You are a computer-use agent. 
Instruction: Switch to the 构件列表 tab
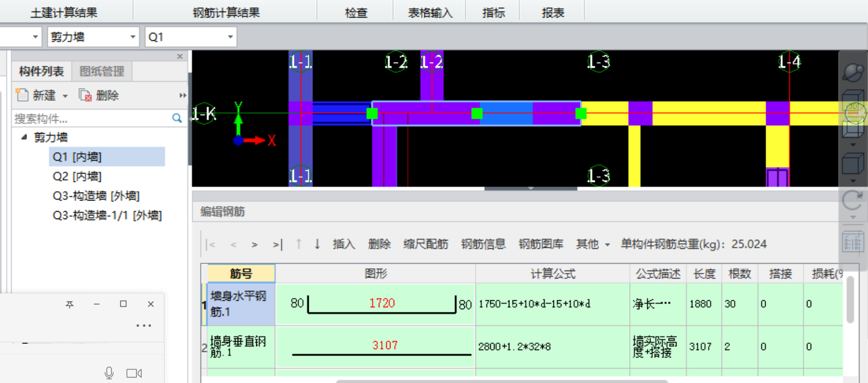tap(41, 71)
